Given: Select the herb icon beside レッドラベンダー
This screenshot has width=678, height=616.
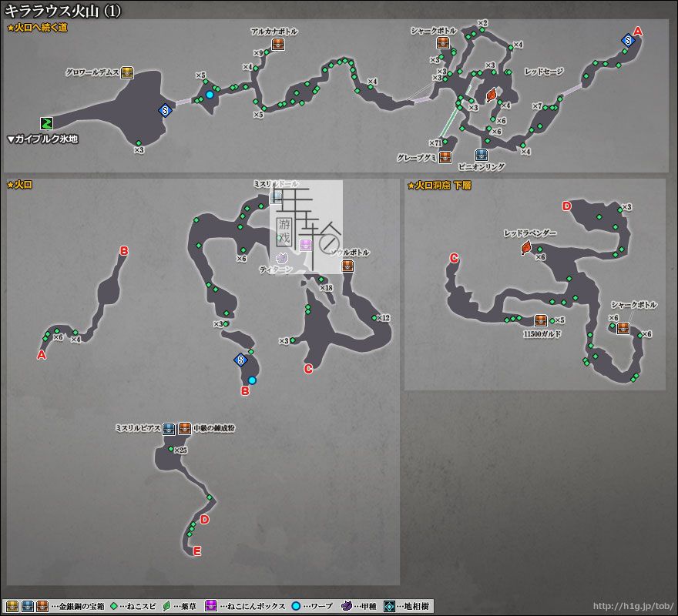Looking at the screenshot, I should pyautogui.click(x=527, y=248).
